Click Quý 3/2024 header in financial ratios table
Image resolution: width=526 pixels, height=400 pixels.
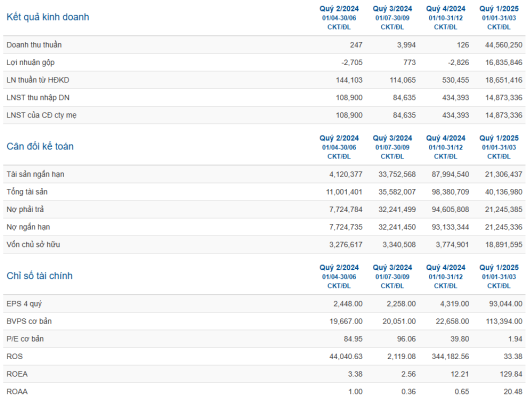392,268
